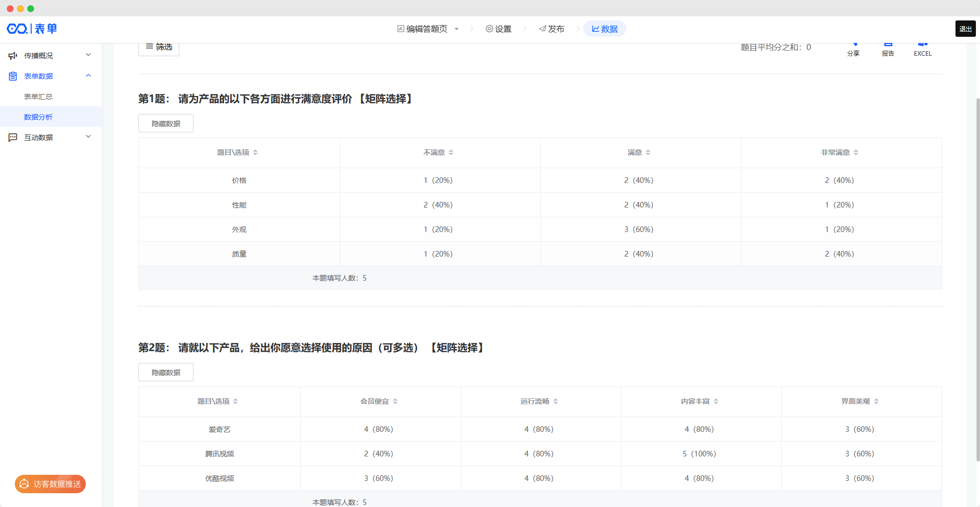Expand the 传播概况 sidebar section
980x507 pixels.
[x=88, y=55]
